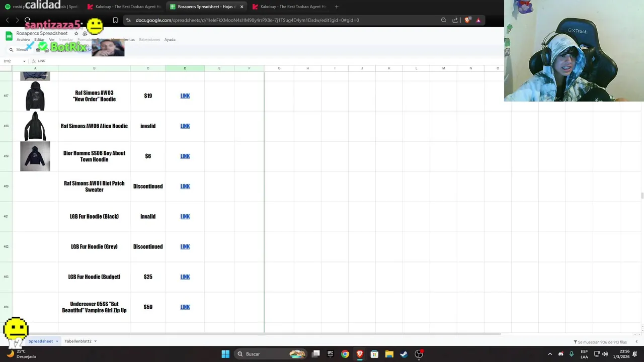Image resolution: width=644 pixels, height=362 pixels.
Task: Click the filter status 'Se muestran 906 de 913 filas'
Action: 600,342
